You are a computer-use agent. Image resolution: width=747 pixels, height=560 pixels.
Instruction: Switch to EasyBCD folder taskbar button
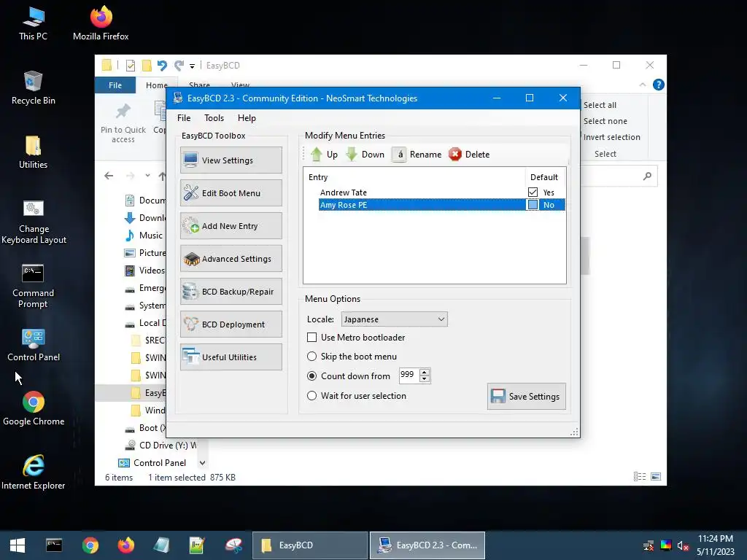click(309, 545)
